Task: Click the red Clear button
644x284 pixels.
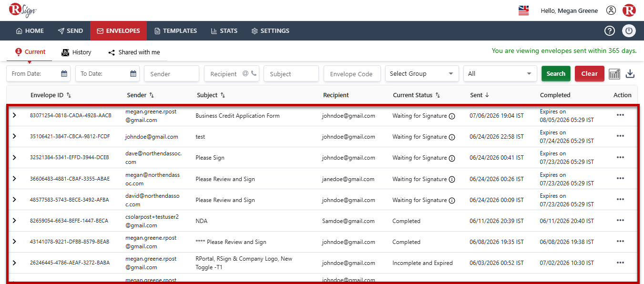Action: [x=589, y=74]
